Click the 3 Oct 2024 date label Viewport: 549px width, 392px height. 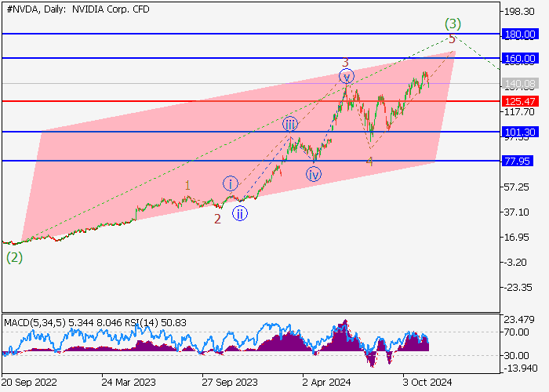pos(427,383)
